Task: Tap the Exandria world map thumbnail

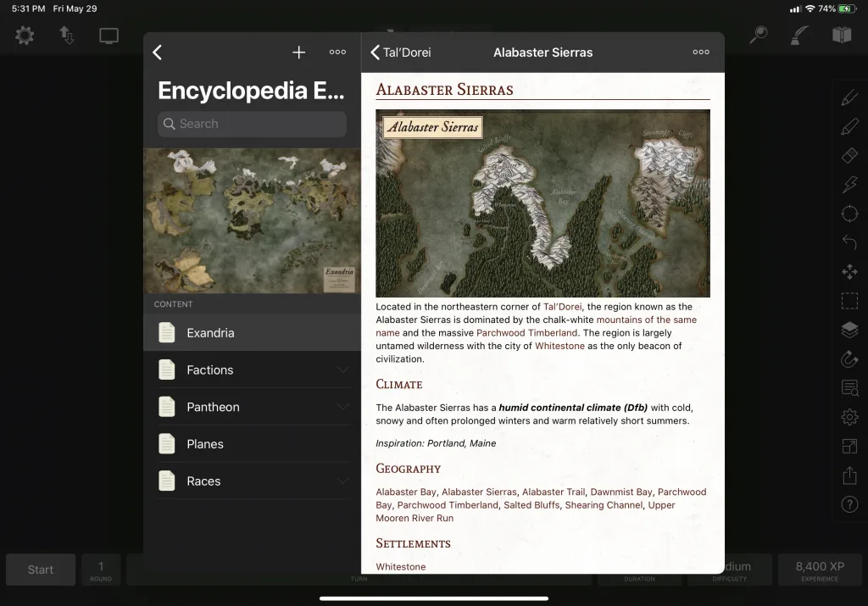Action: coord(253,221)
